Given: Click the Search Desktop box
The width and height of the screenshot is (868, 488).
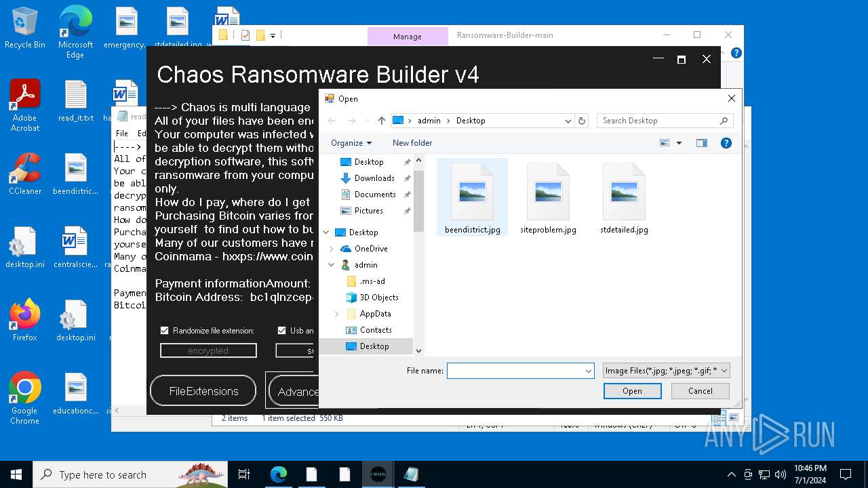Looking at the screenshot, I should 658,121.
